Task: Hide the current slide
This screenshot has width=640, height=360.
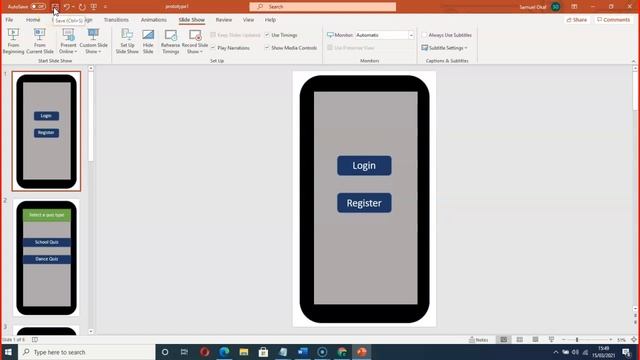Action: click(x=148, y=41)
